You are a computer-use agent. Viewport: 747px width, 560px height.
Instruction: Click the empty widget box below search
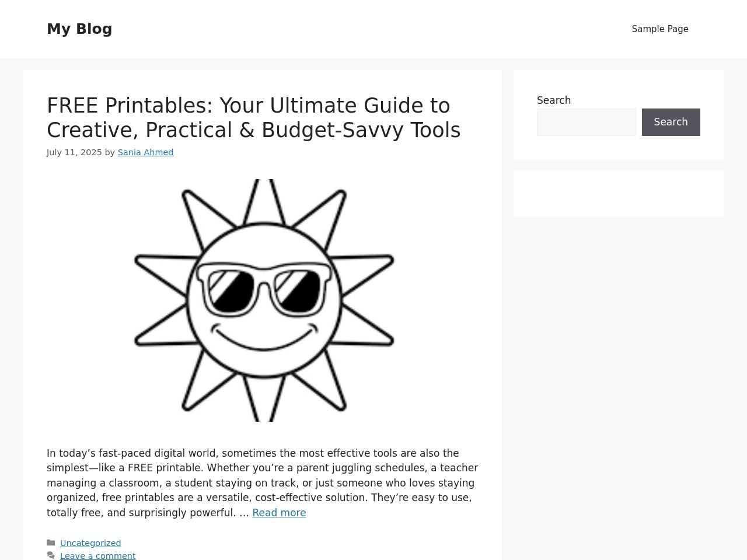pyautogui.click(x=618, y=194)
